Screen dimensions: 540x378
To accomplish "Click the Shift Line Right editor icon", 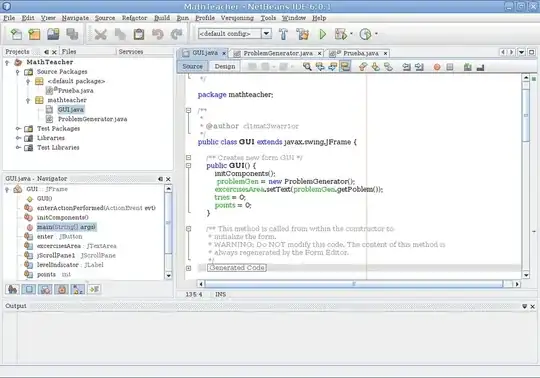I will [x=419, y=67].
